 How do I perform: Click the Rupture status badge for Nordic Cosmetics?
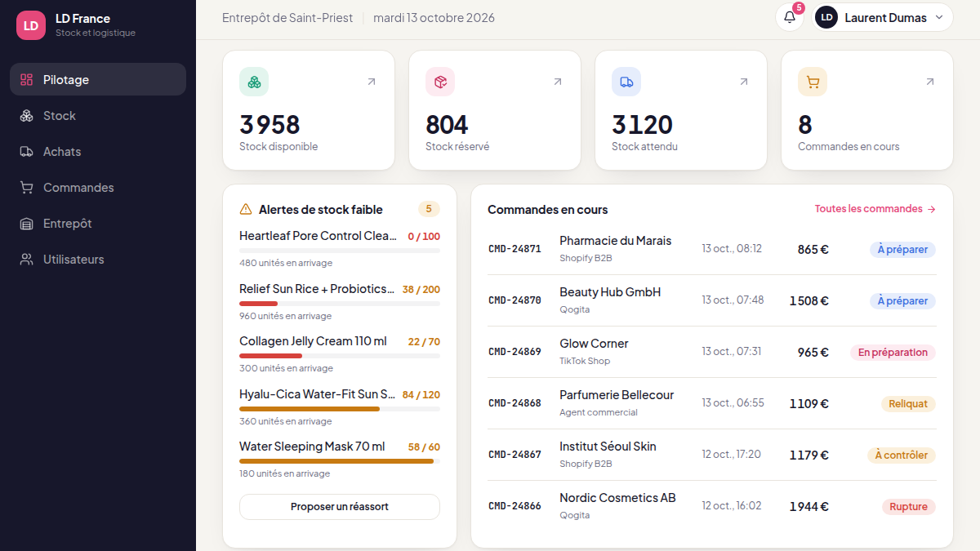click(909, 507)
